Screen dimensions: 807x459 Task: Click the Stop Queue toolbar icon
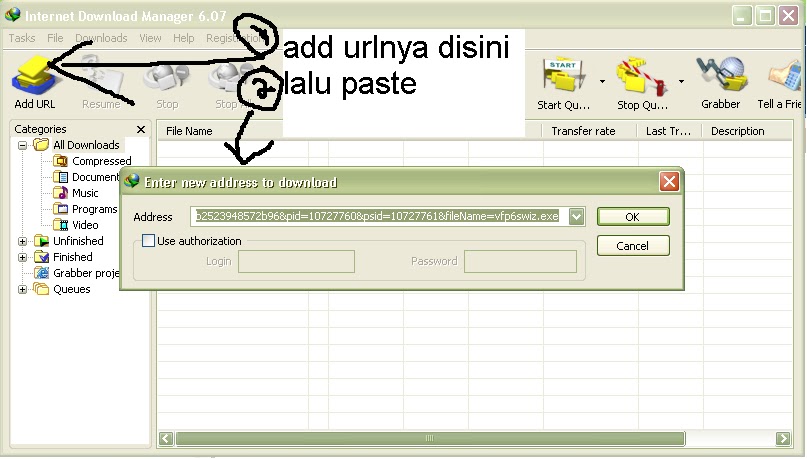pyautogui.click(x=642, y=83)
